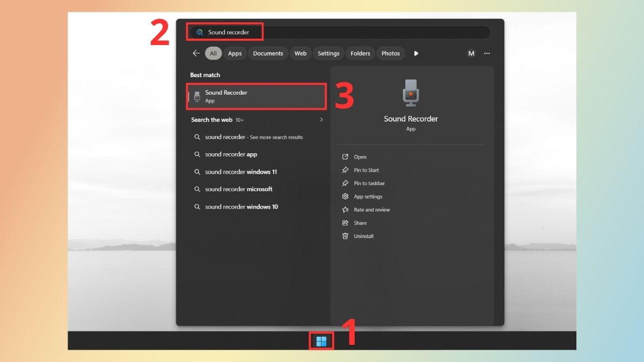Click the pin icon beside Pin to Start
The height and width of the screenshot is (362, 644).
tap(345, 170)
